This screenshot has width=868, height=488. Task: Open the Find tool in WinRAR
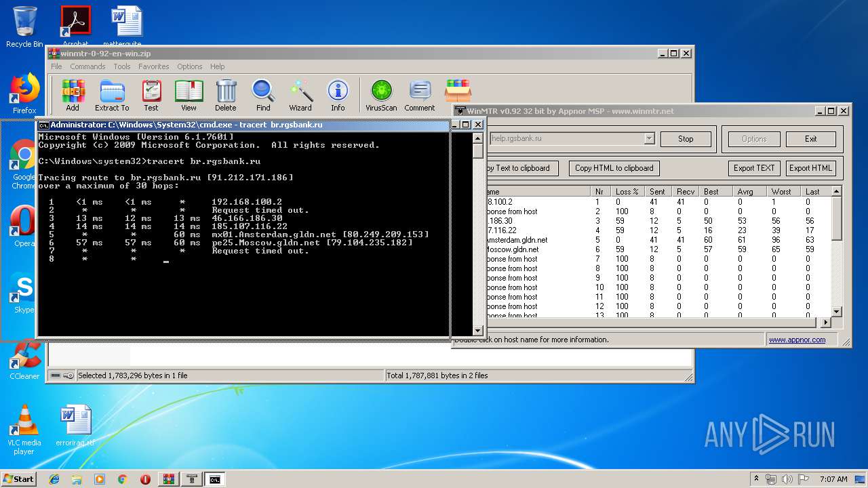point(263,96)
